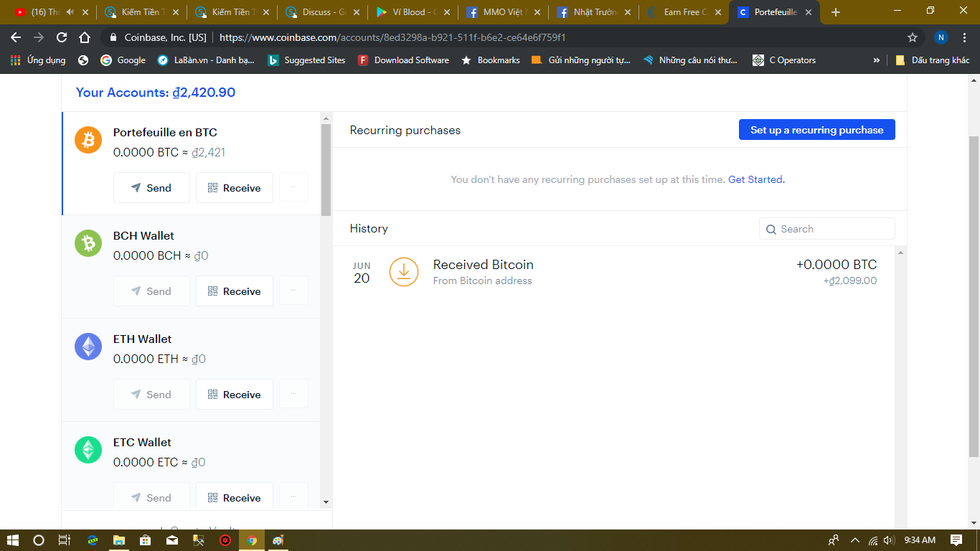Click the accounts list scrollbar down arrow
This screenshot has width=980, height=551.
coord(326,502)
